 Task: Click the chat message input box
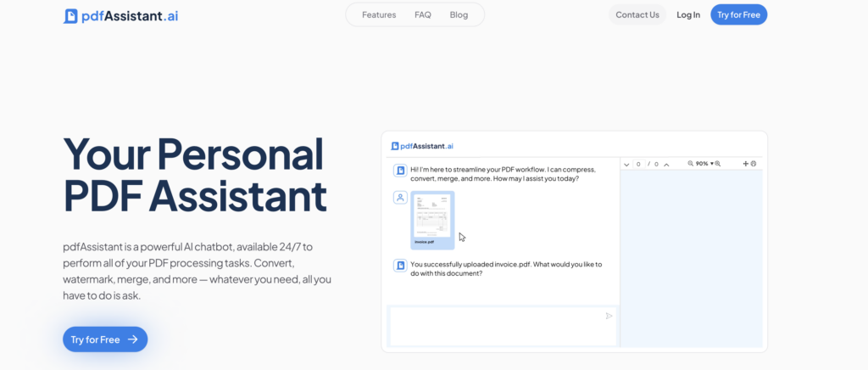[503, 326]
